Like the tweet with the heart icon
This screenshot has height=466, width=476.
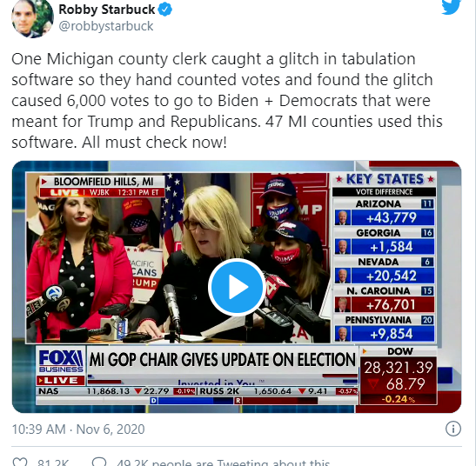click(x=19, y=462)
